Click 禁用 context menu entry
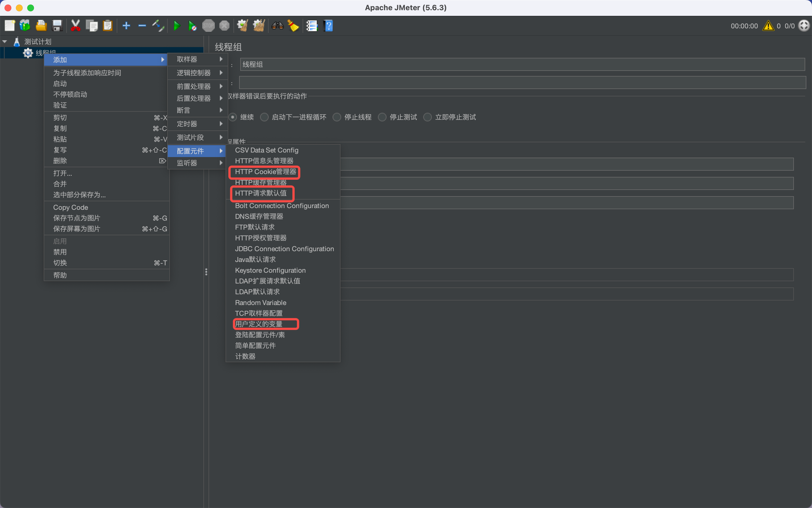The height and width of the screenshot is (508, 812). 107,252
